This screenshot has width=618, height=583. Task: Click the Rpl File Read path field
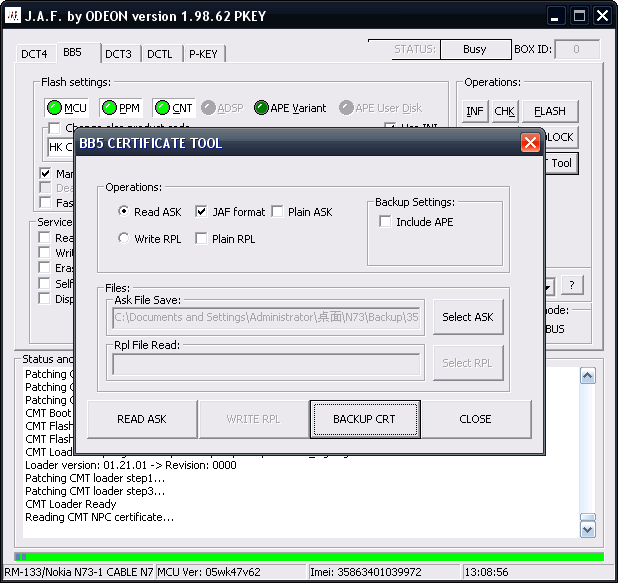(x=266, y=363)
